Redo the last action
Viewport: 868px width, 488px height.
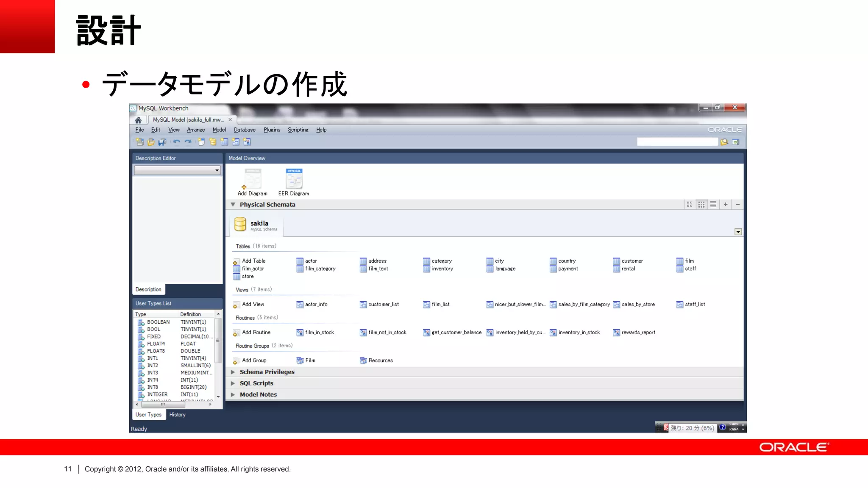[188, 142]
